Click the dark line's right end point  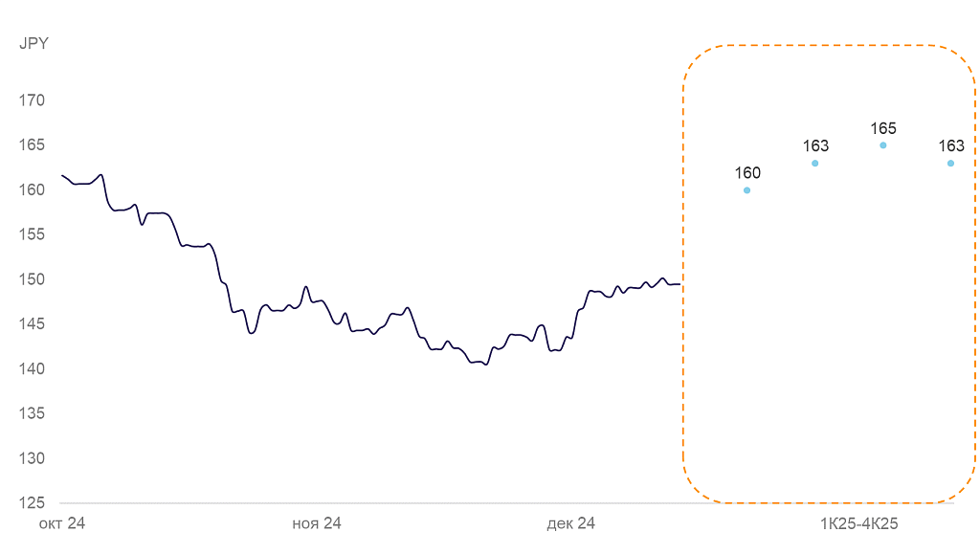(679, 284)
